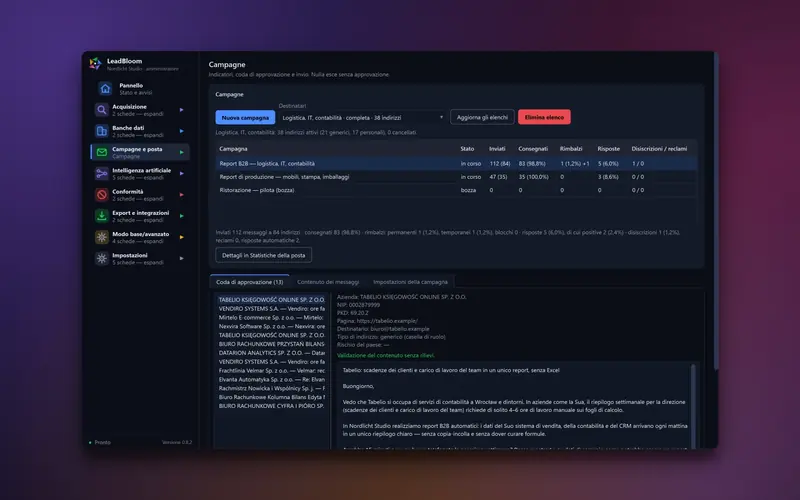Screen dimensions: 800x500
Task: Click the Banche dati icon
Action: 102,131
